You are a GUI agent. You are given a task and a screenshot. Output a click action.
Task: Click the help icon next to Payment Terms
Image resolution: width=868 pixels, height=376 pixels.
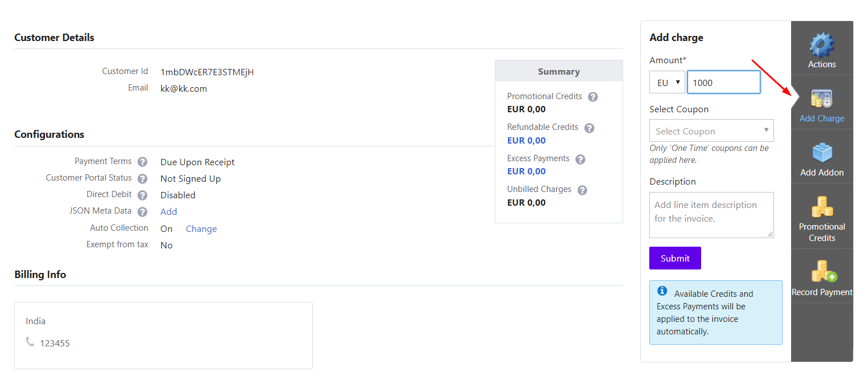click(x=142, y=161)
